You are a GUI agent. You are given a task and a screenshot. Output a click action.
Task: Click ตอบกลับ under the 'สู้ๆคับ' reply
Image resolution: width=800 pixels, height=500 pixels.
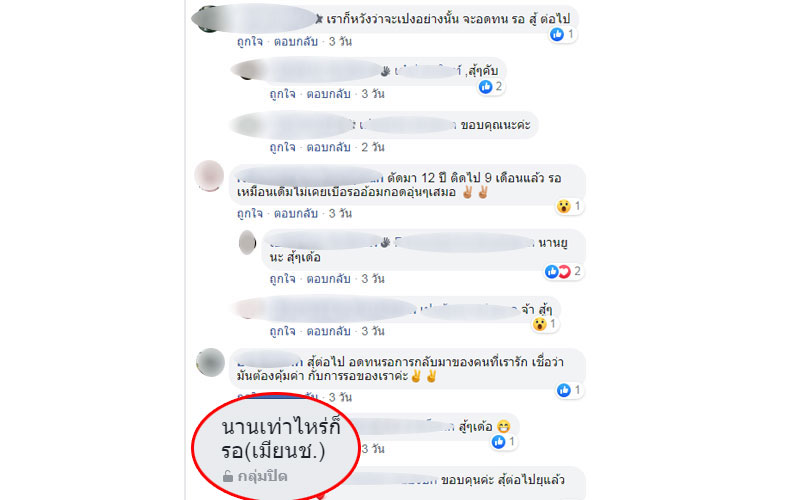(328, 94)
